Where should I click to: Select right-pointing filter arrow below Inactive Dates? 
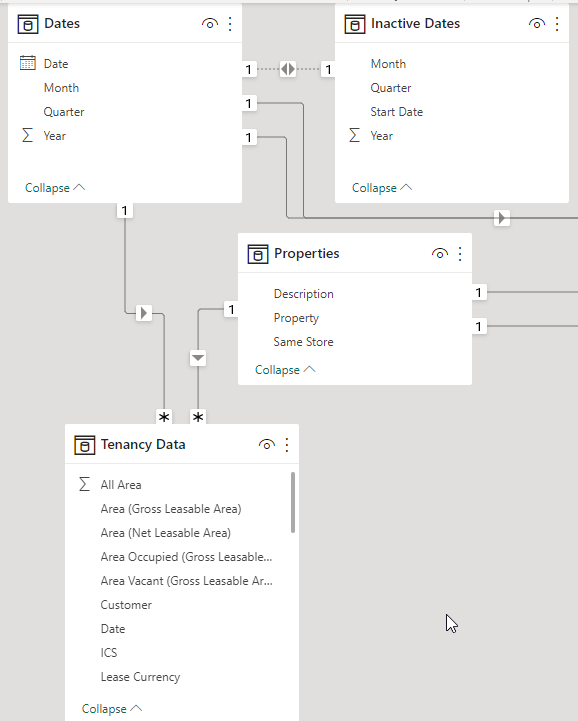(x=502, y=217)
